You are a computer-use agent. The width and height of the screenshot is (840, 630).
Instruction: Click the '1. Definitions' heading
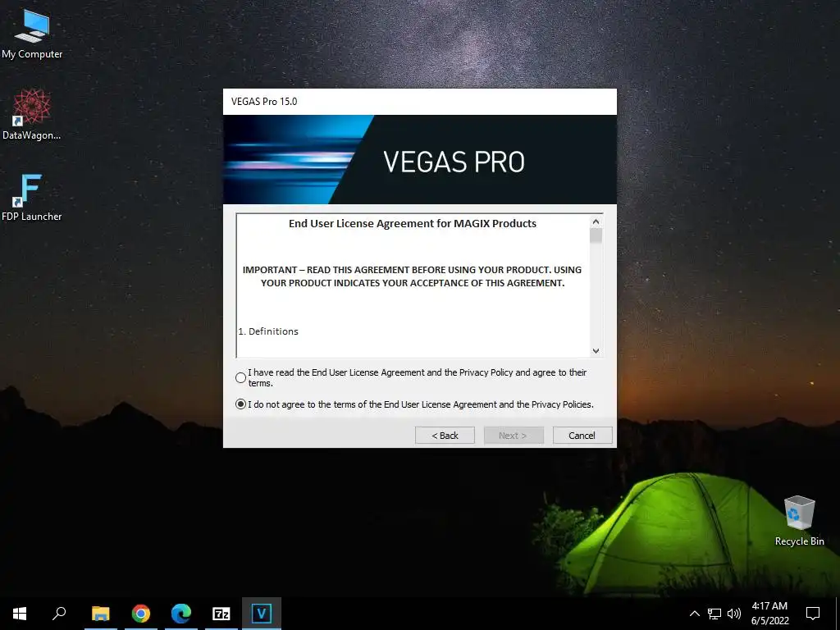pos(268,331)
